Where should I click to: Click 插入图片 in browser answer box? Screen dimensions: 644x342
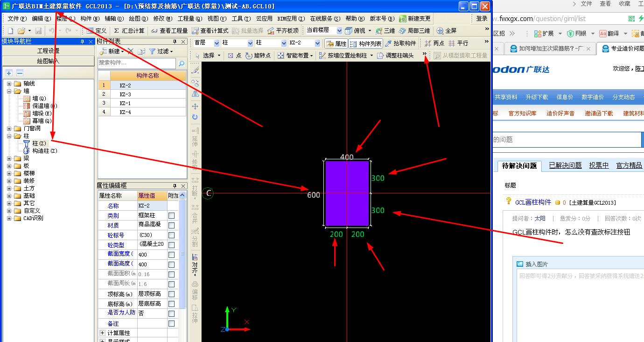(x=532, y=264)
